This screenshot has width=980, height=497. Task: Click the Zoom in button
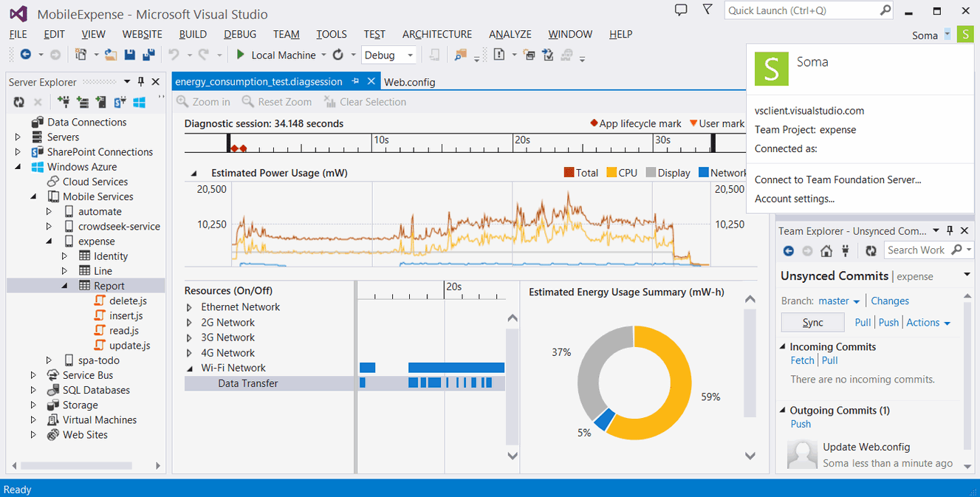[203, 102]
